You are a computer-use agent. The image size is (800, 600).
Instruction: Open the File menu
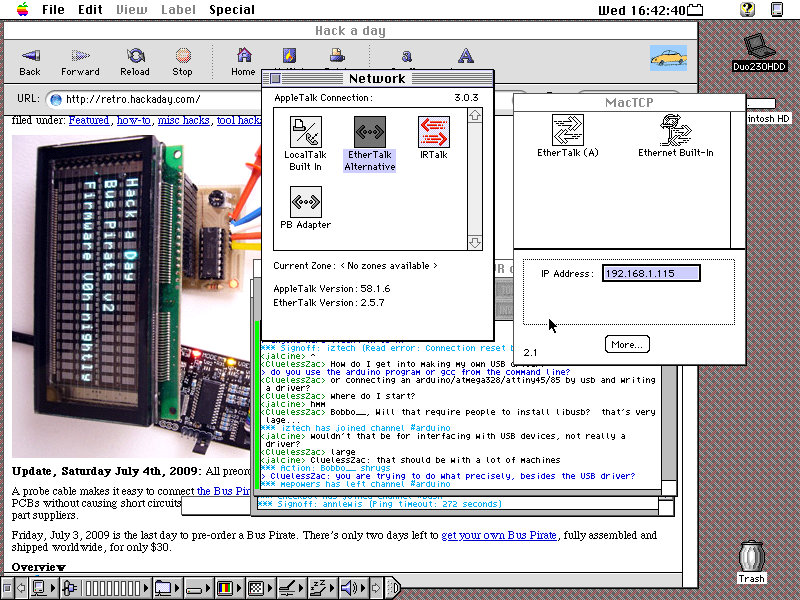coord(53,9)
